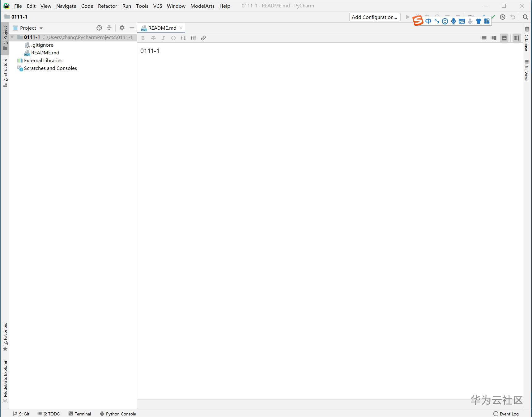This screenshot has height=417, width=532.
Task: Collapse all items in the Project panel
Action: tap(109, 28)
